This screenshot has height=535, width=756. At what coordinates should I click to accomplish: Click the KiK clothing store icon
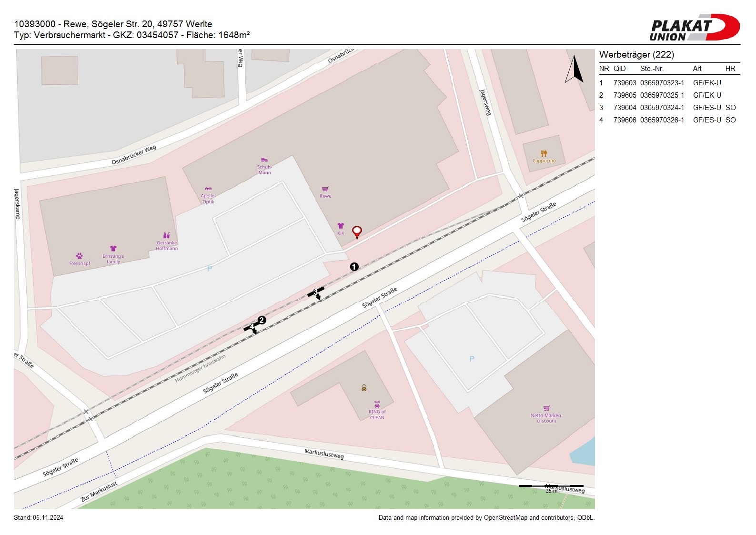point(341,226)
